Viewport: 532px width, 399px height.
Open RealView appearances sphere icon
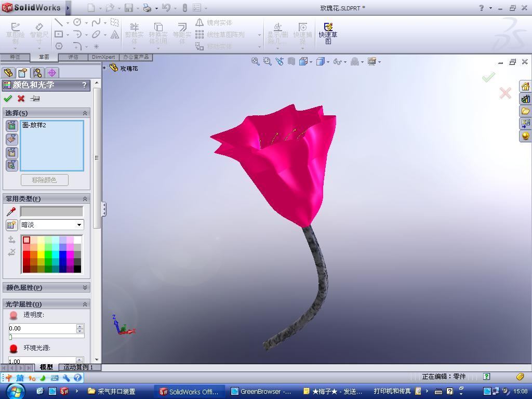tap(525, 136)
